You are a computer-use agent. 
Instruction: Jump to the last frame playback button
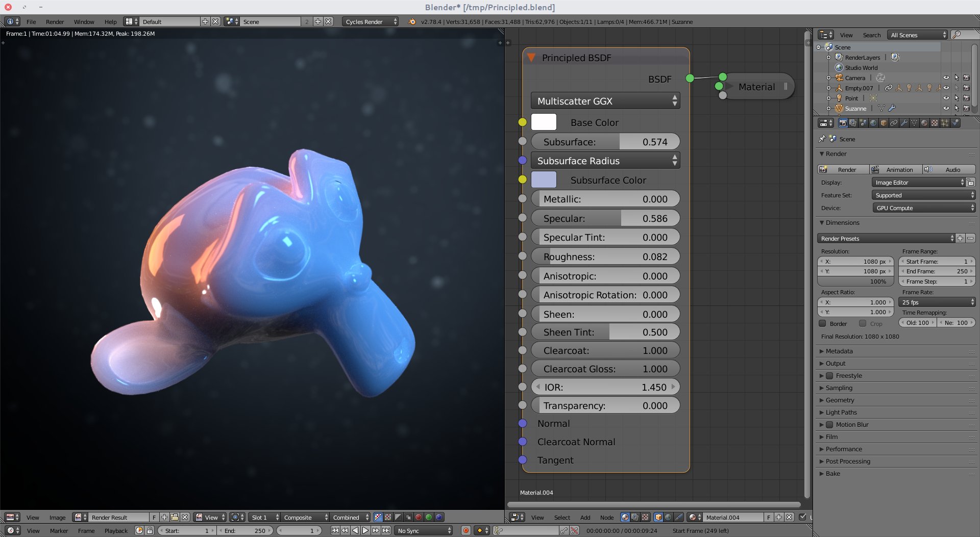[386, 530]
